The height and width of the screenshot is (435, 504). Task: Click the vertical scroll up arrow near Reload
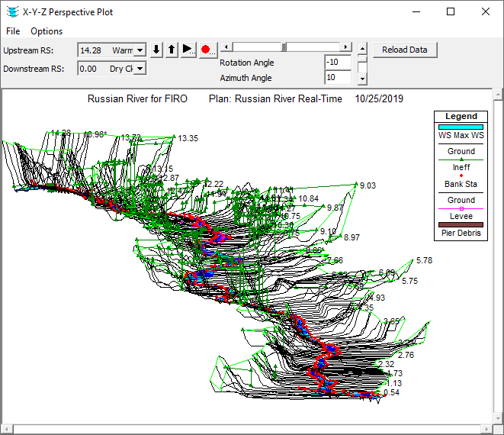click(362, 47)
